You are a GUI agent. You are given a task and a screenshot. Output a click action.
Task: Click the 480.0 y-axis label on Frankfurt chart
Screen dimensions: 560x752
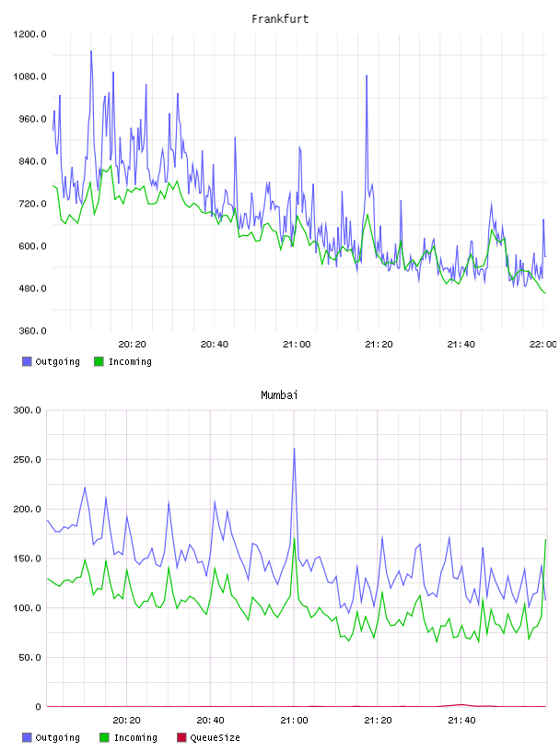32,288
